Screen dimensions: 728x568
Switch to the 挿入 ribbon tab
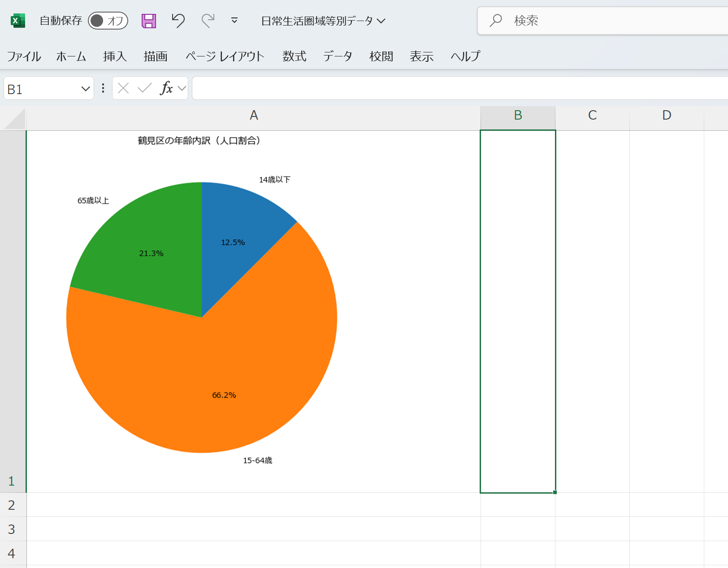(x=115, y=56)
